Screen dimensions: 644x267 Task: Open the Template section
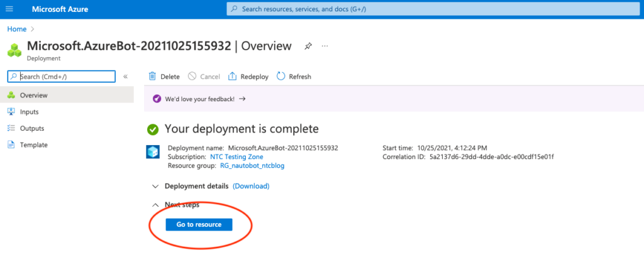click(34, 144)
